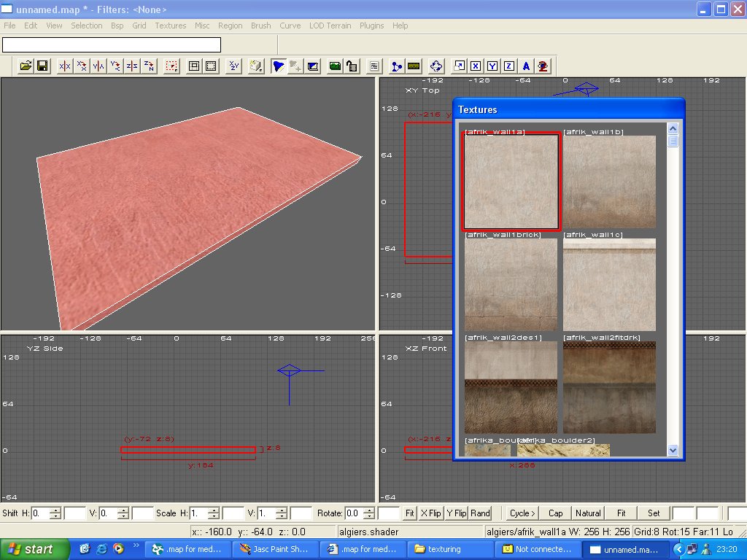Click the Save floppy disk icon
This screenshot has width=747, height=560.
(x=42, y=66)
